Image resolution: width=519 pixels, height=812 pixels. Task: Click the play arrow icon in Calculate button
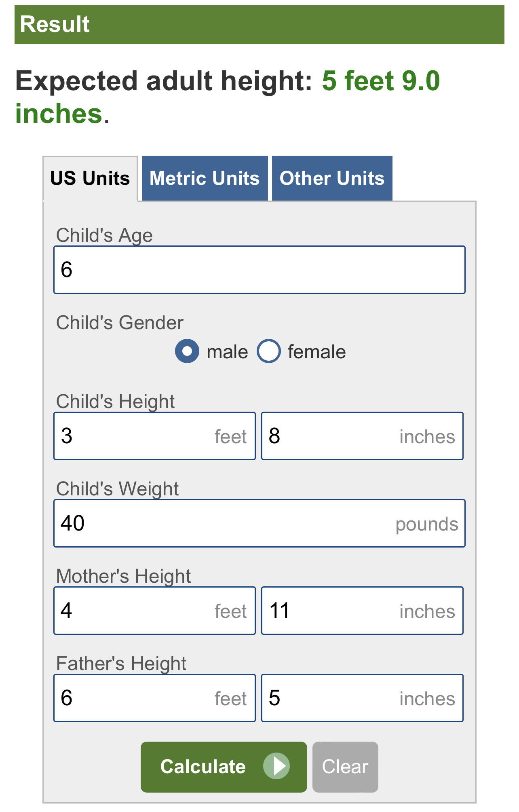coord(276,765)
